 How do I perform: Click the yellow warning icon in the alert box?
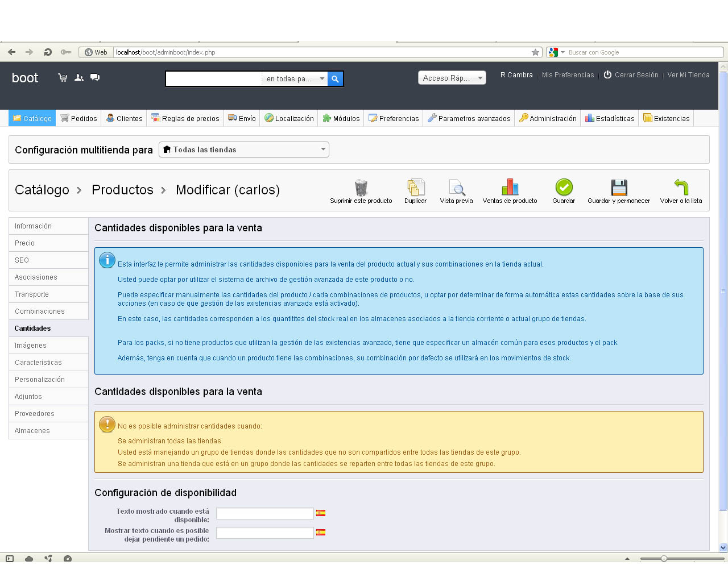coord(107,424)
